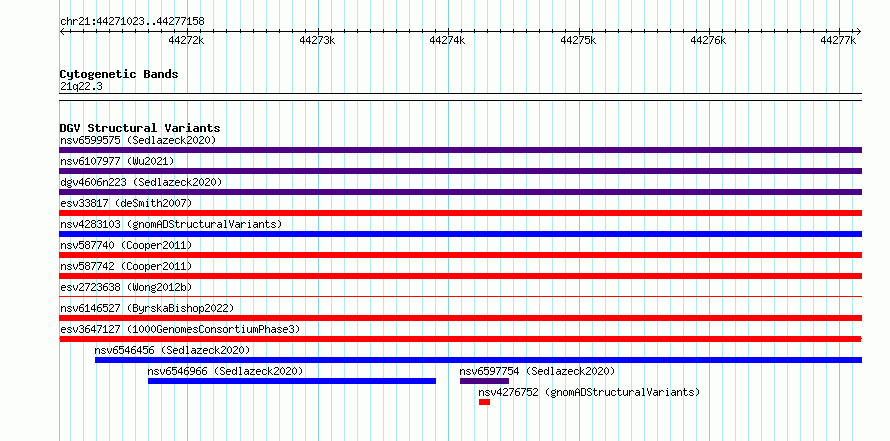Viewport: 890px width, 441px height.
Task: Click the blue bar under nsv4283103
Action: pyautogui.click(x=460, y=234)
